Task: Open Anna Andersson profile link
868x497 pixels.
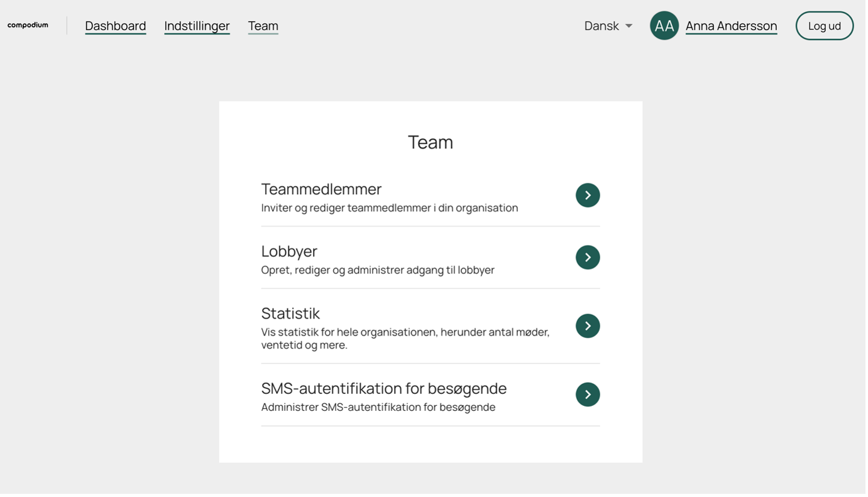Action: click(733, 26)
